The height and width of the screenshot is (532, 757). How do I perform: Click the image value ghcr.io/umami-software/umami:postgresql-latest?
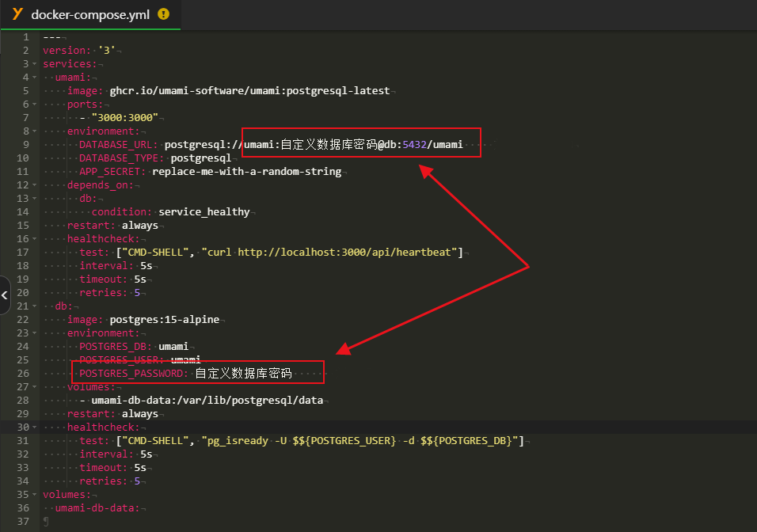click(249, 91)
